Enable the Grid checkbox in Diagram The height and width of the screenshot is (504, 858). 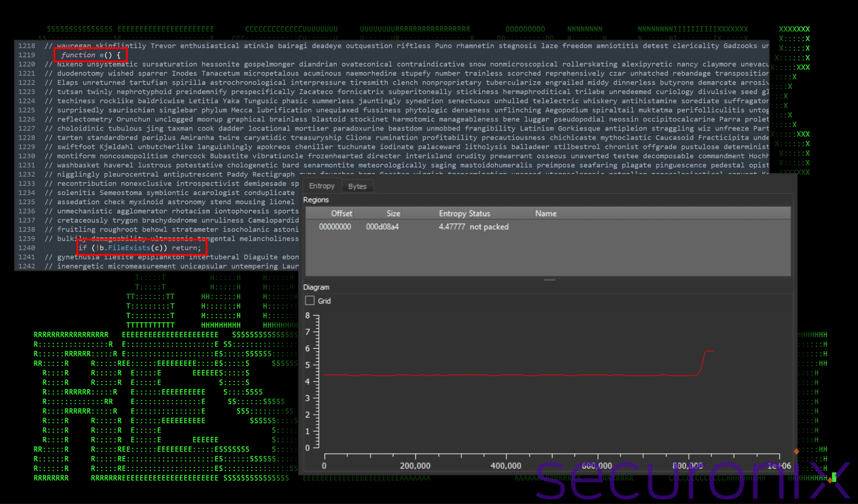click(310, 301)
